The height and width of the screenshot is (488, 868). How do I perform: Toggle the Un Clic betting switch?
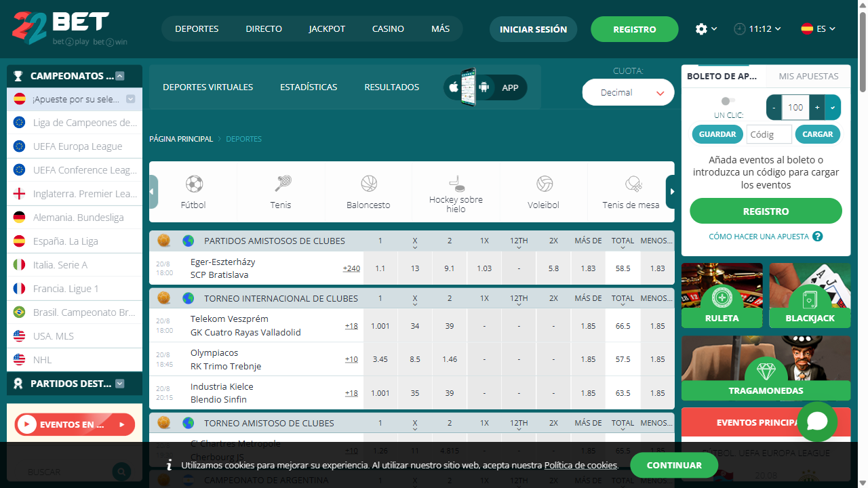point(728,101)
